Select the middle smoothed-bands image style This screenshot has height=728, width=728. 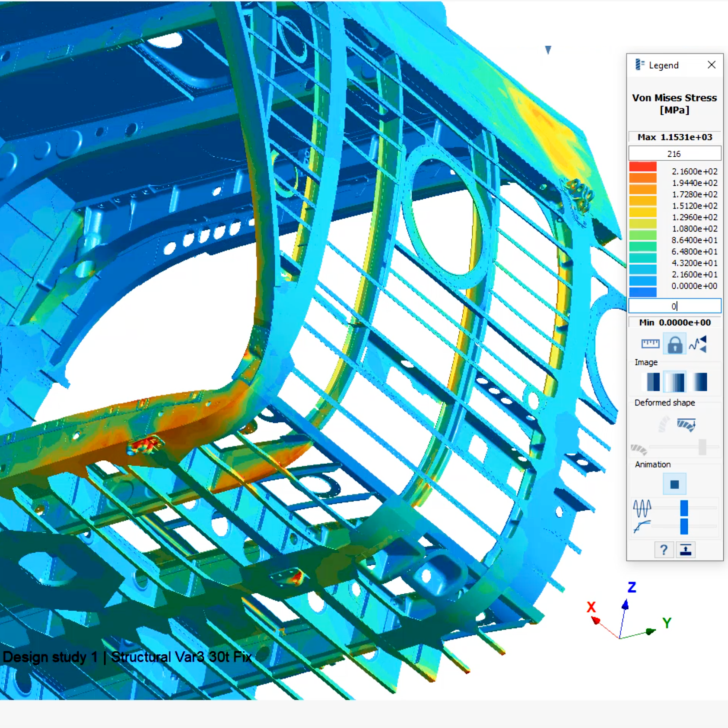pos(674,382)
